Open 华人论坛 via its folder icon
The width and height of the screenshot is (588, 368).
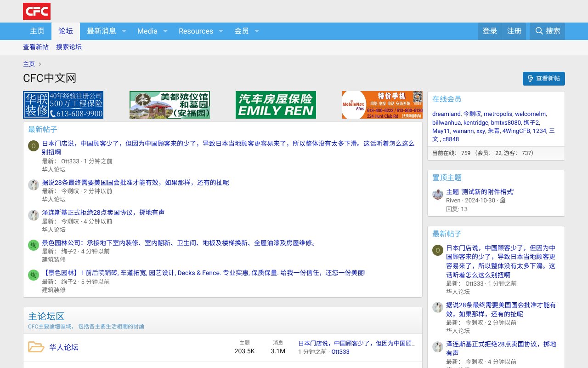(36, 347)
